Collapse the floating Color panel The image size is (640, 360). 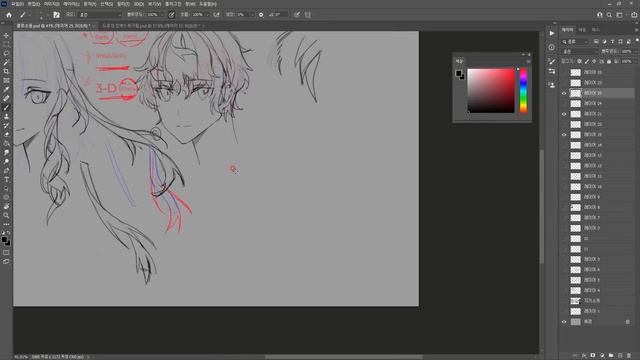pos(523,54)
